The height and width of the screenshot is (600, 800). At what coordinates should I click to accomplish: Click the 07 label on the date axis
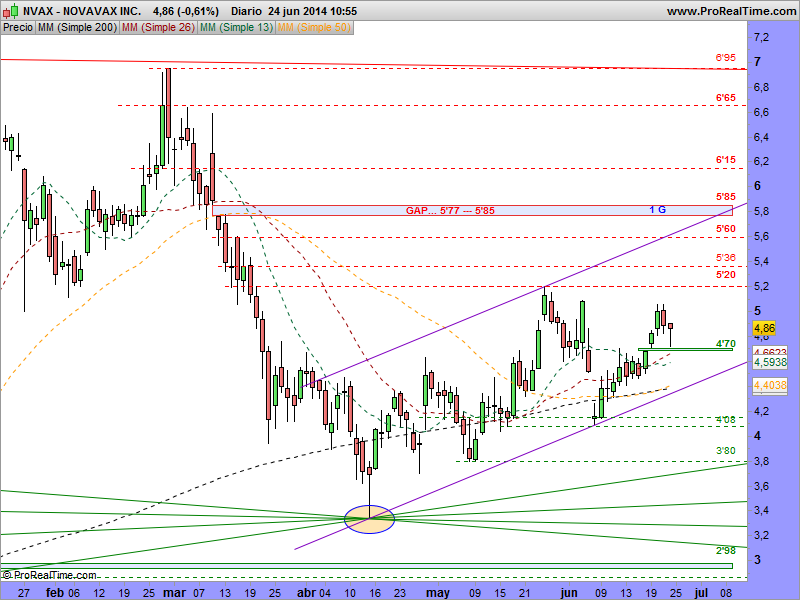pyautogui.click(x=198, y=593)
